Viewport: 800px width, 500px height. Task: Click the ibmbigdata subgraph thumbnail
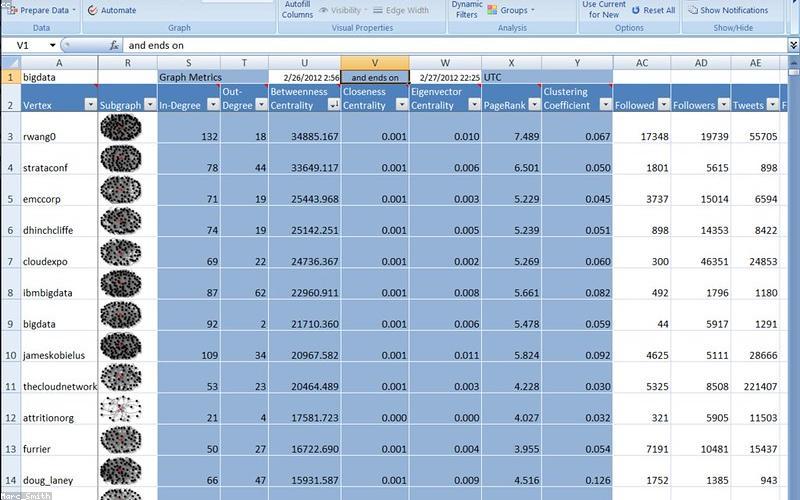[x=121, y=284]
